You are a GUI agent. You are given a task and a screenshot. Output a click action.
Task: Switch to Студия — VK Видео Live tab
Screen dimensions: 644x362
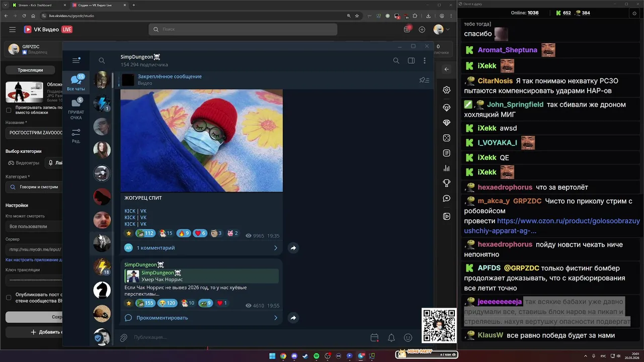coord(98,5)
